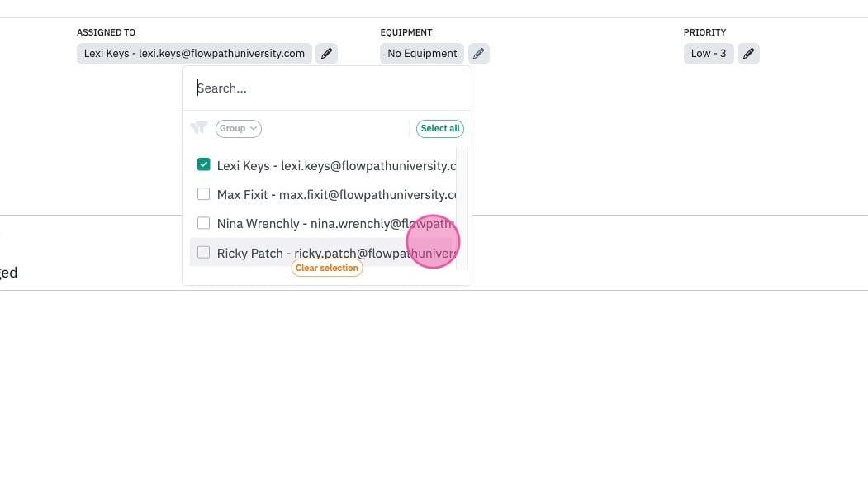Click the EQUIPMENT label
Viewport: 868px width, 485px height.
[x=406, y=32]
